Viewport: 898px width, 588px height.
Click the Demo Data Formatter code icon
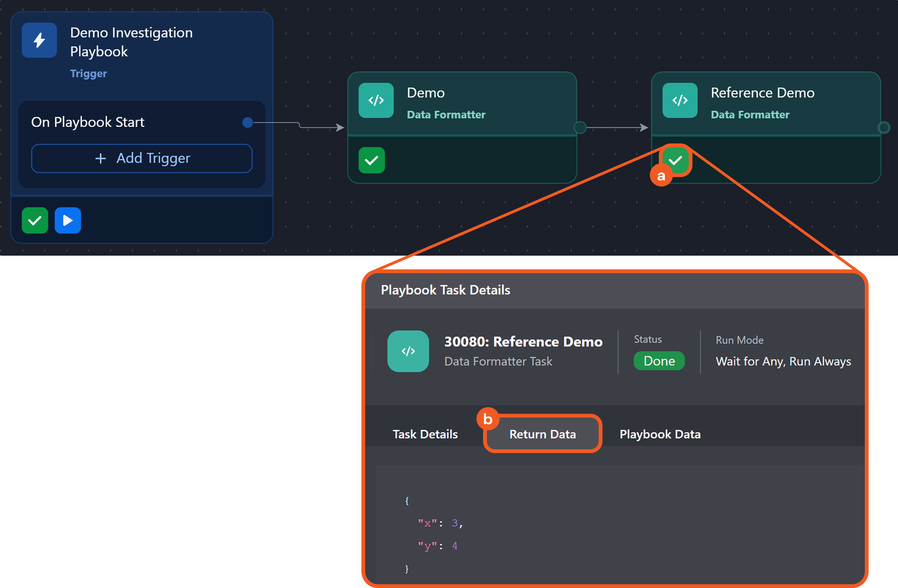click(x=376, y=100)
